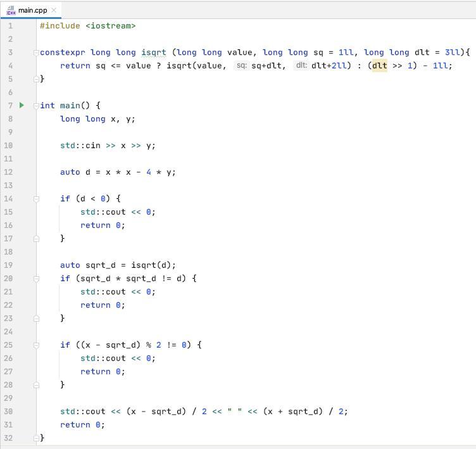This screenshot has height=449, width=476.
Task: Click the fold end marker on line 5
Action: point(36,79)
